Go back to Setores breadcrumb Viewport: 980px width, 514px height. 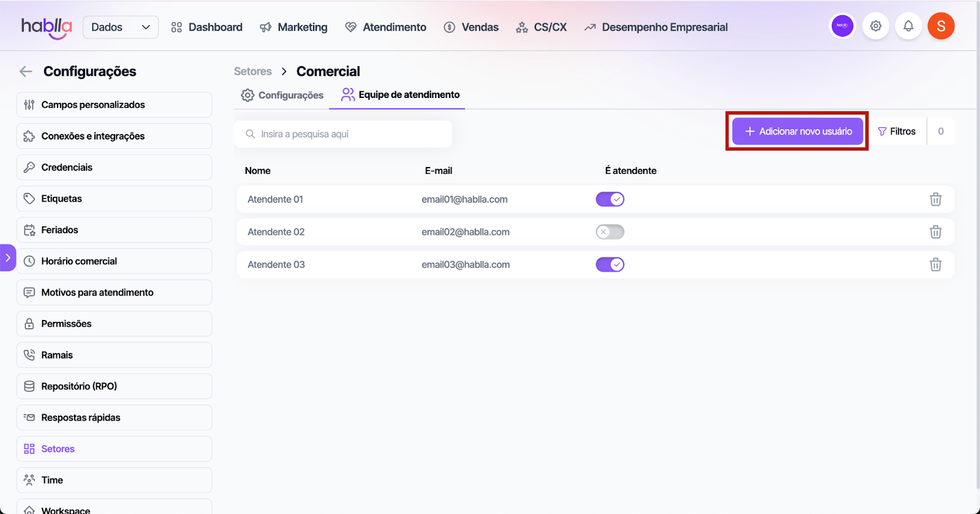[x=252, y=72]
